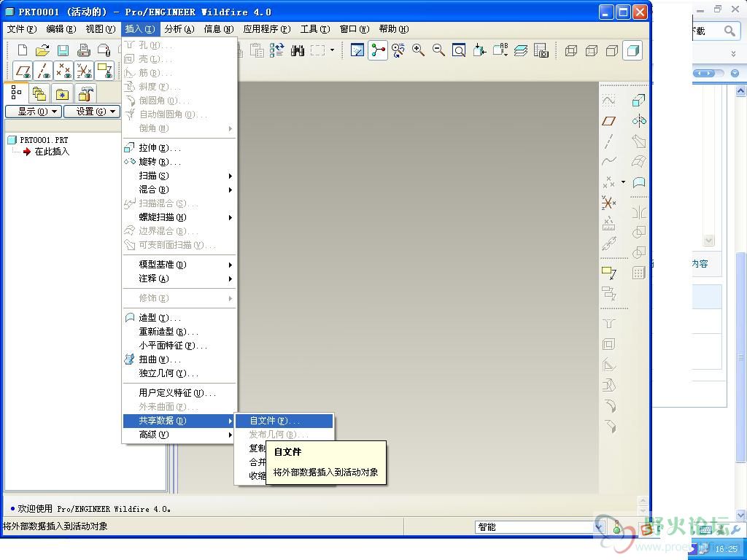747x560 pixels.
Task: Toggle orient mode on or off
Action: click(x=398, y=50)
